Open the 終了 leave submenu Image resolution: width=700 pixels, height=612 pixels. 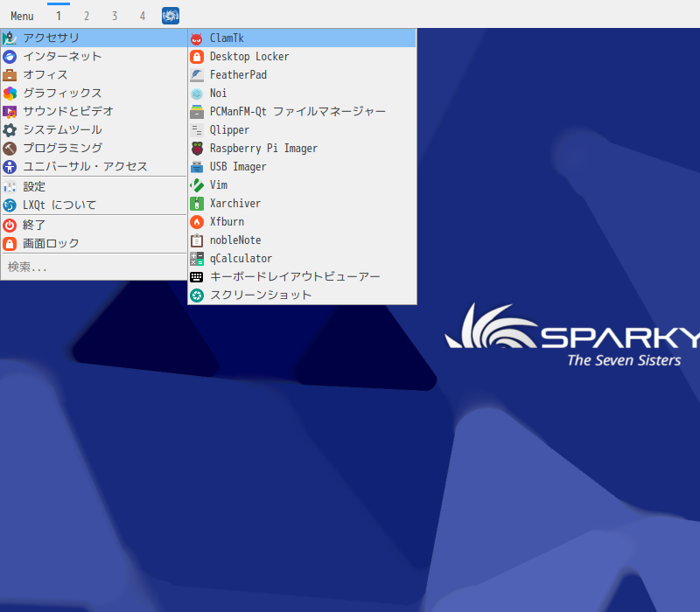coord(94,226)
